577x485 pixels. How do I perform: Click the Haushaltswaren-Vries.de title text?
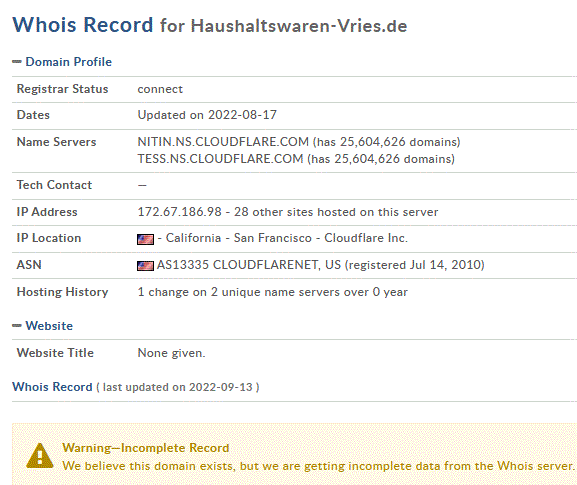pyautogui.click(x=299, y=26)
